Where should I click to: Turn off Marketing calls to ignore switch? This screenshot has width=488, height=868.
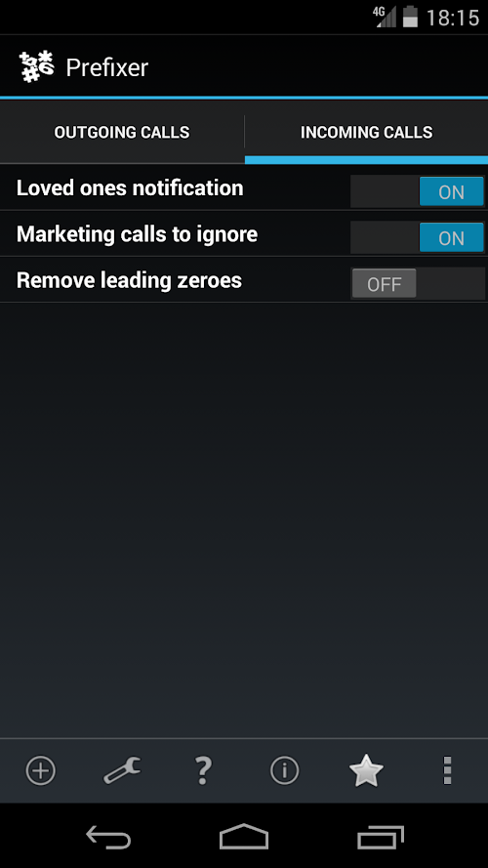click(x=418, y=237)
